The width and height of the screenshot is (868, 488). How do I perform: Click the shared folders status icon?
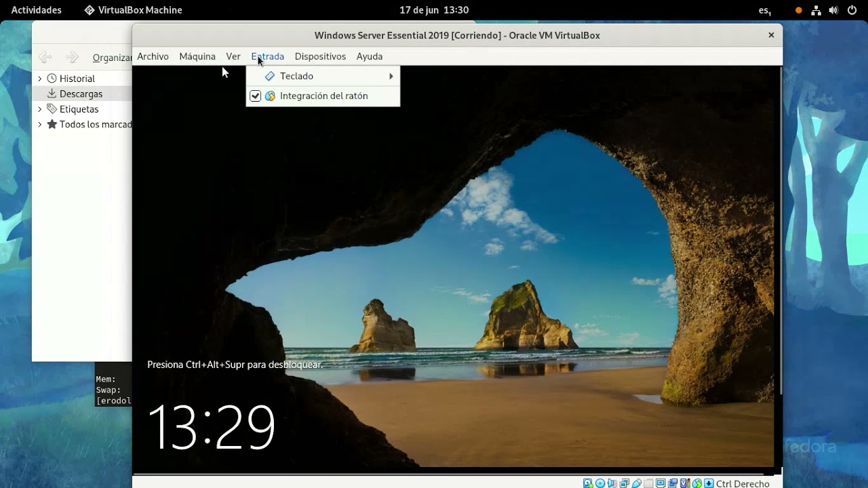click(649, 484)
